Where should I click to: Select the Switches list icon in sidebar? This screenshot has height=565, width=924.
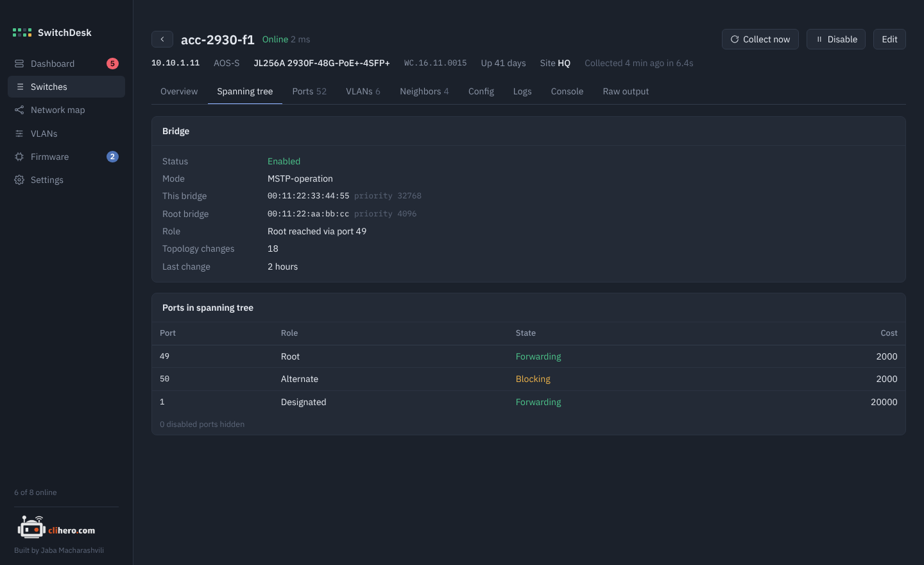[20, 87]
